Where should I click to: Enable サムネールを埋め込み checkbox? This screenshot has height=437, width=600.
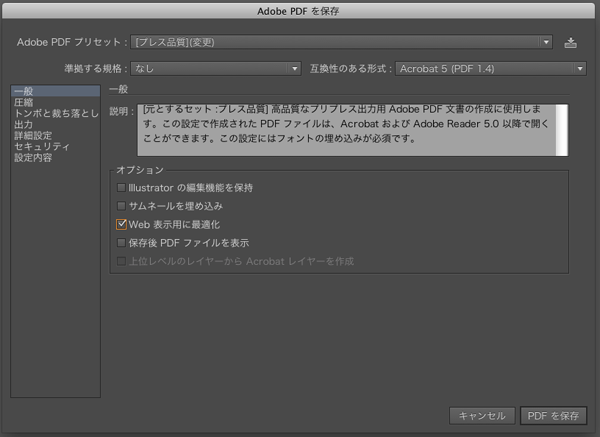click(121, 206)
